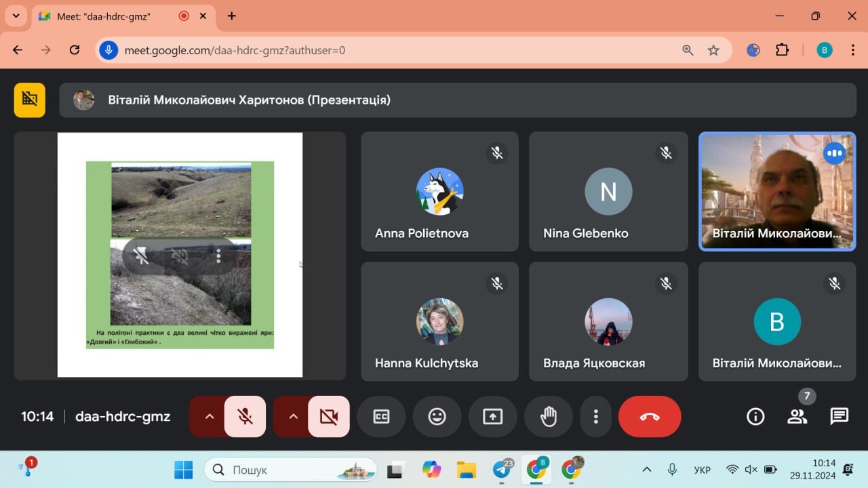Open a new browser tab
Screen dimensions: 868x488
click(232, 16)
